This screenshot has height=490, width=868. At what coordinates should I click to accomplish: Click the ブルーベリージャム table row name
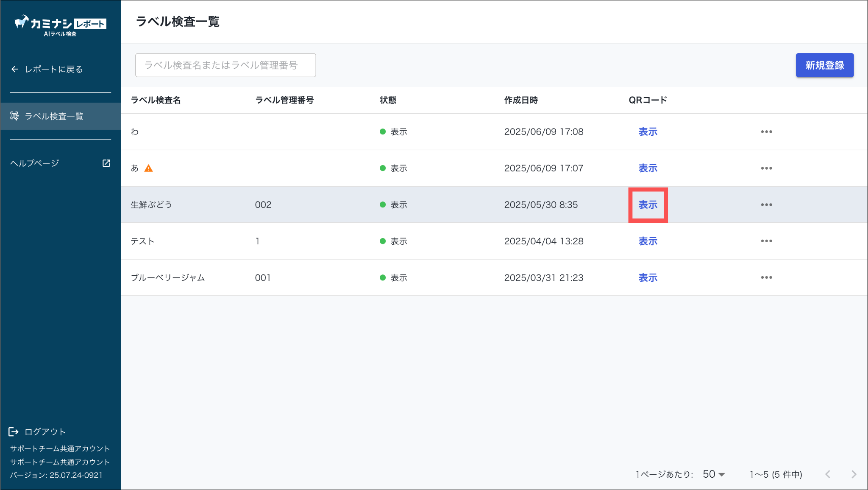(168, 278)
